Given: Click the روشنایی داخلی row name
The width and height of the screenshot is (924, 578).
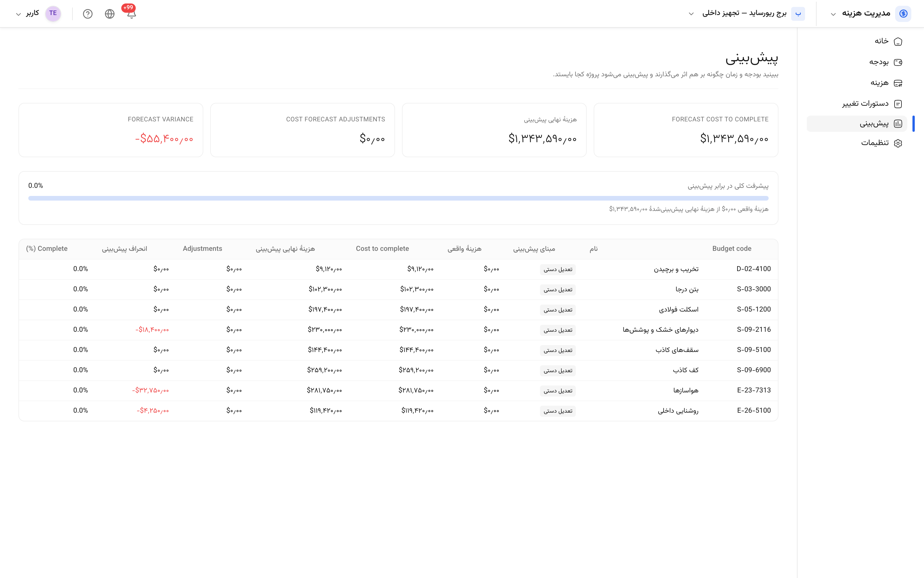Looking at the screenshot, I should [678, 411].
